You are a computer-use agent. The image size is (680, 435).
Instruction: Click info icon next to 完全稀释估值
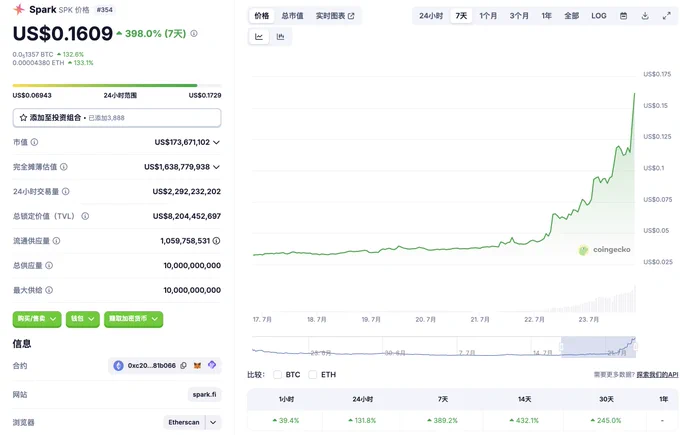tap(64, 167)
